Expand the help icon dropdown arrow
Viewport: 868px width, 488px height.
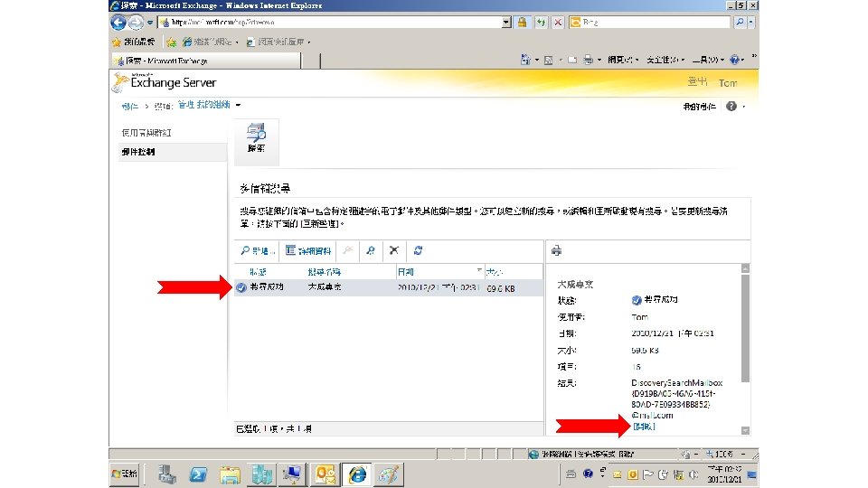click(743, 107)
